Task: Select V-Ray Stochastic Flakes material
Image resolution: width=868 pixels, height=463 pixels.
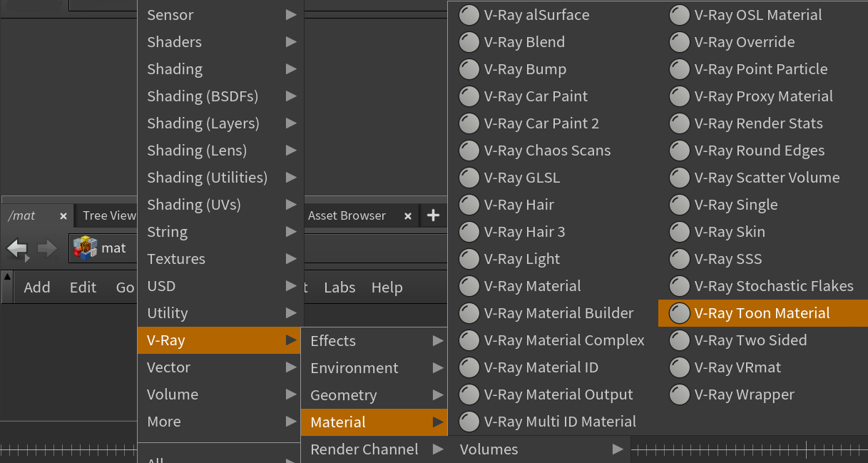Action: pos(763,286)
